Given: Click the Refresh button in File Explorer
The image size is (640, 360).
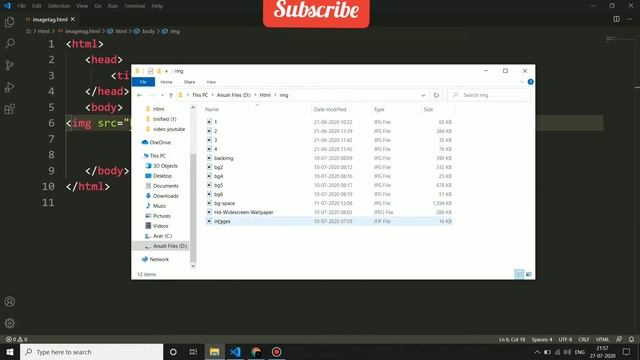Looking at the screenshot, I should (x=436, y=95).
